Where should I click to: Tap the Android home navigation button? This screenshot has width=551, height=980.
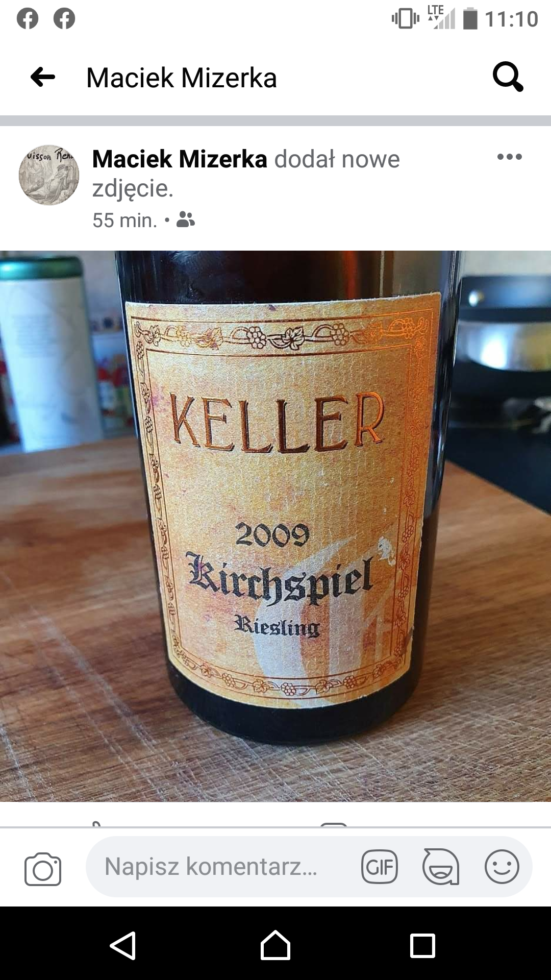pos(275,945)
